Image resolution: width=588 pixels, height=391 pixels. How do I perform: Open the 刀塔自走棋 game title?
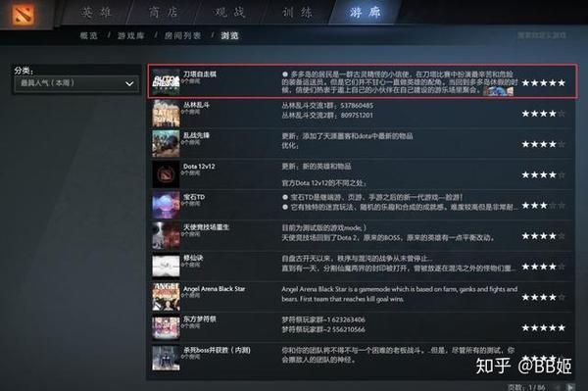200,74
